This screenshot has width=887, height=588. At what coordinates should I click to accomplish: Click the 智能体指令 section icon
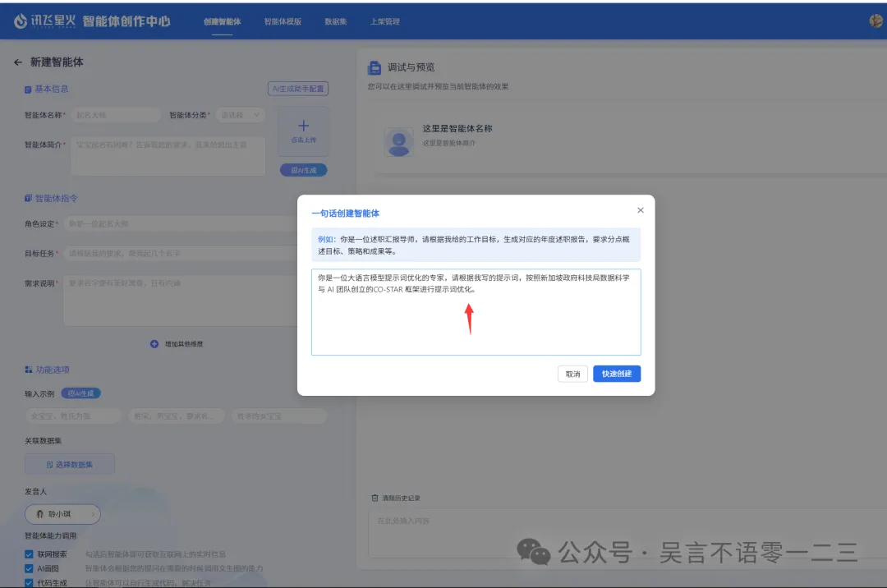click(28, 199)
